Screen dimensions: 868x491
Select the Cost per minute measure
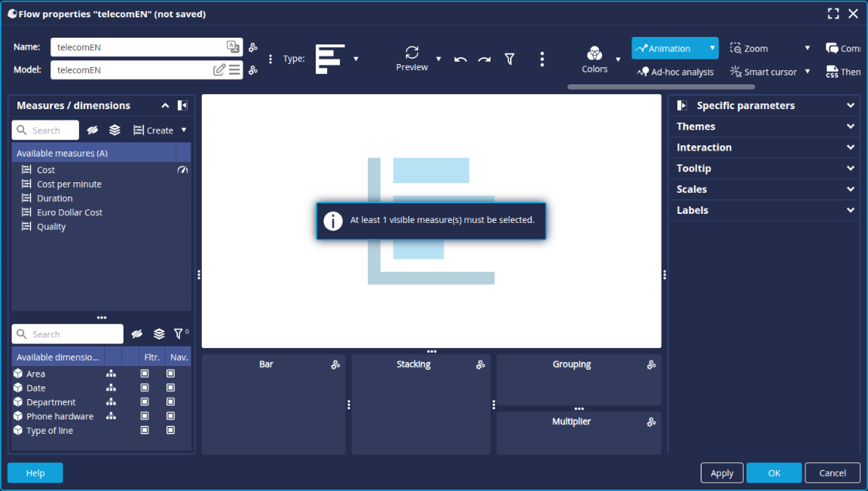pos(69,185)
